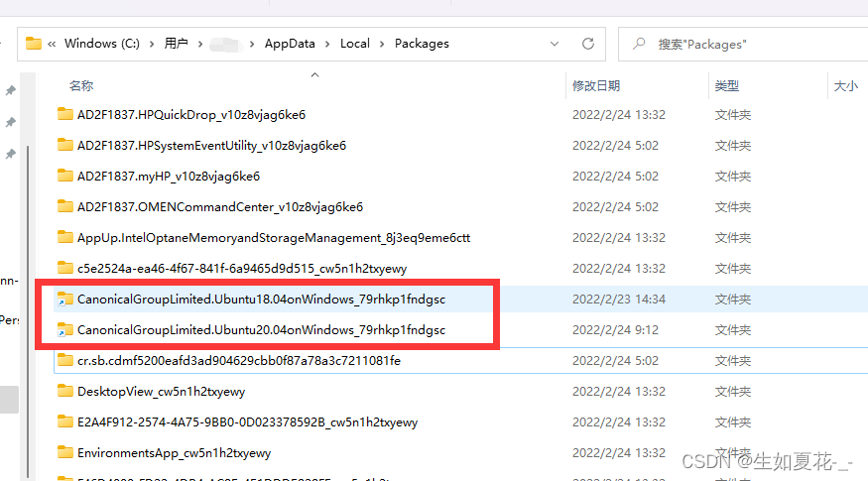Viewport: 868px width, 481px height.
Task: Select AD2F1837.OMENCommandCenter_v10z8vjag6ke6 name
Action: tap(220, 207)
